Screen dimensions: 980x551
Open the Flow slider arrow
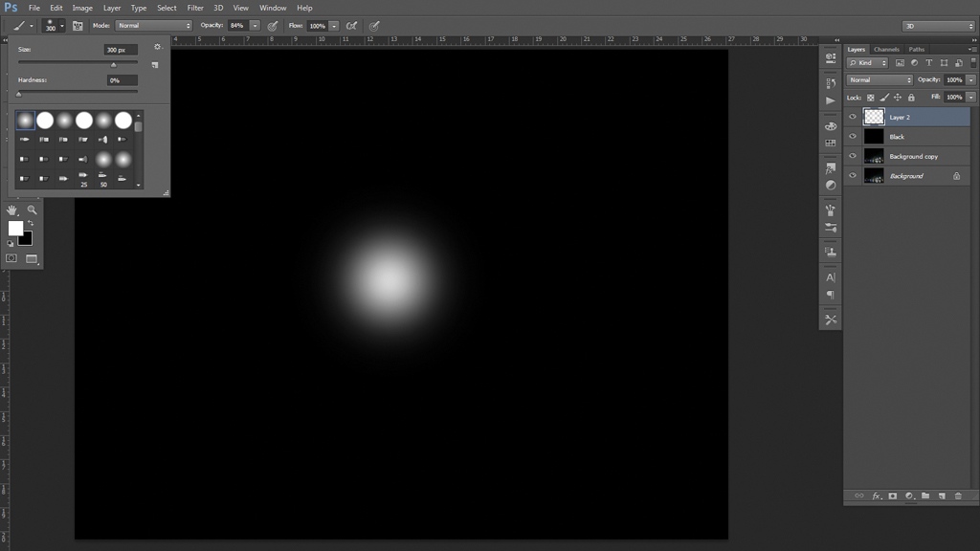(x=334, y=26)
